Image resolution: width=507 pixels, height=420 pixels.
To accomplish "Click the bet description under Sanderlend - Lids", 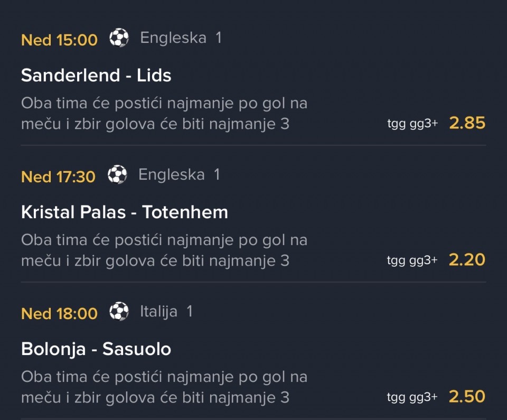I will coord(164,114).
